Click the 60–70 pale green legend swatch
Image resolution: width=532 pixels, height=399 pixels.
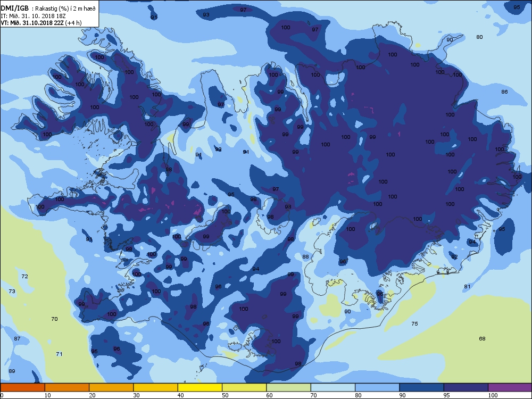(289, 387)
